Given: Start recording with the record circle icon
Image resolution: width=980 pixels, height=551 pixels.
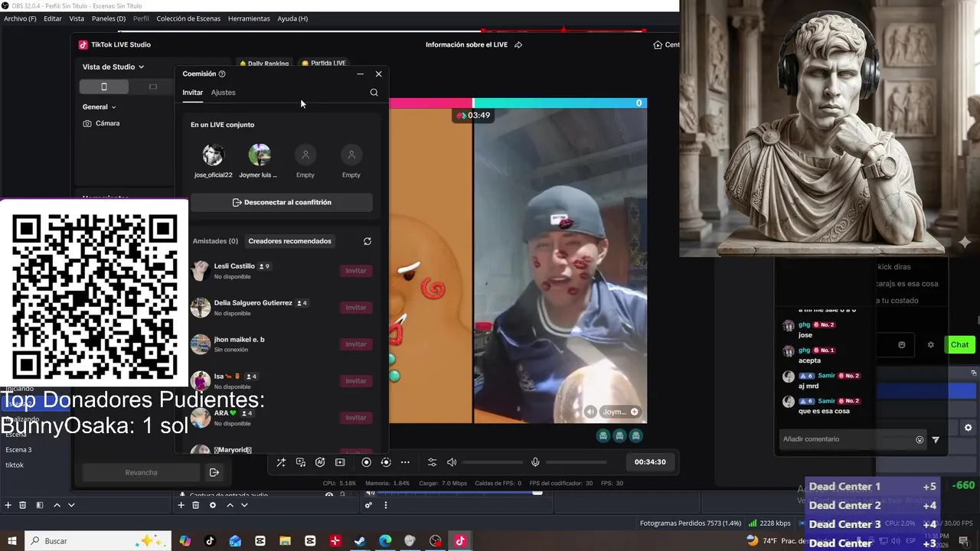Looking at the screenshot, I should pyautogui.click(x=366, y=462).
